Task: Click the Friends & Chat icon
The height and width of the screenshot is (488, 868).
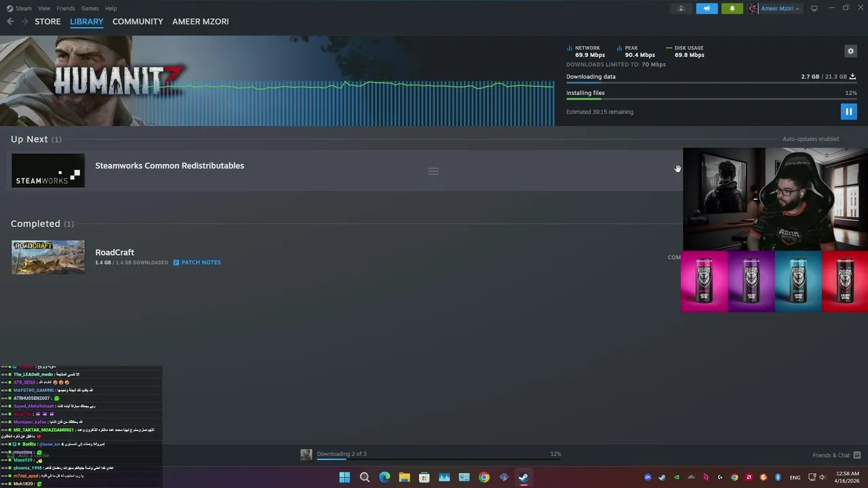Action: (x=857, y=455)
